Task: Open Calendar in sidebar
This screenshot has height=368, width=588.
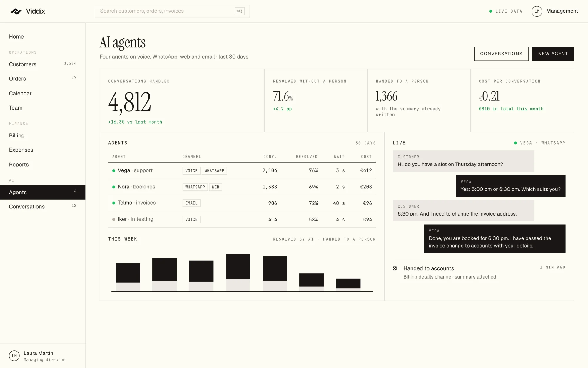Action: tap(43, 93)
